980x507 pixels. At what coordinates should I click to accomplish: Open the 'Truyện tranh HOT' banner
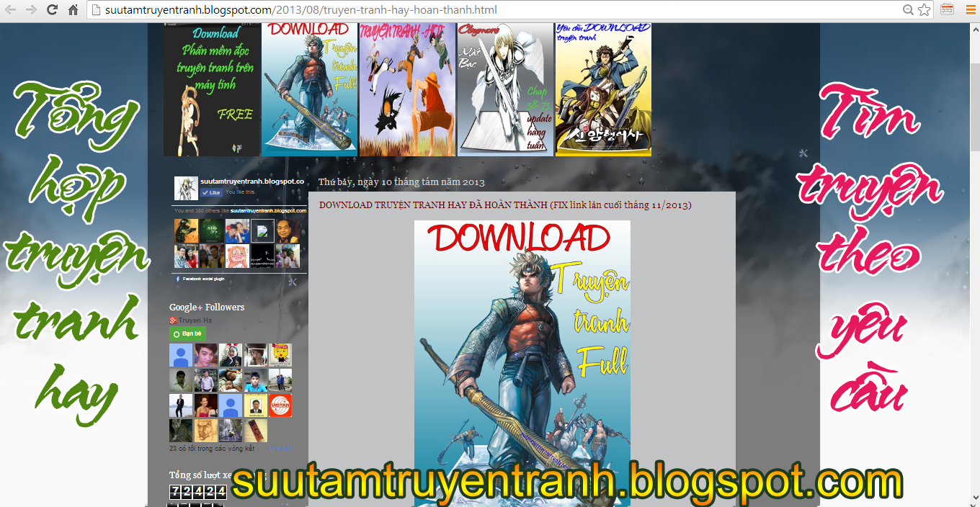tap(407, 89)
